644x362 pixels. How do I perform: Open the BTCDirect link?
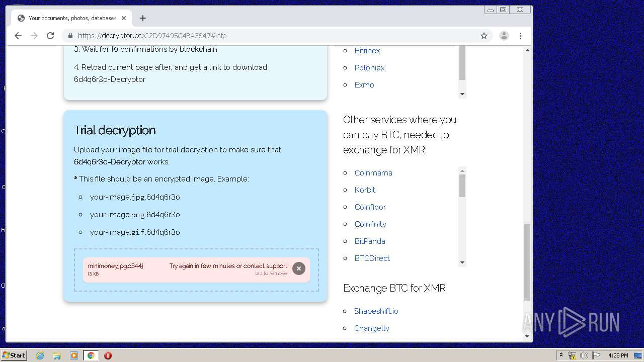pyautogui.click(x=372, y=258)
